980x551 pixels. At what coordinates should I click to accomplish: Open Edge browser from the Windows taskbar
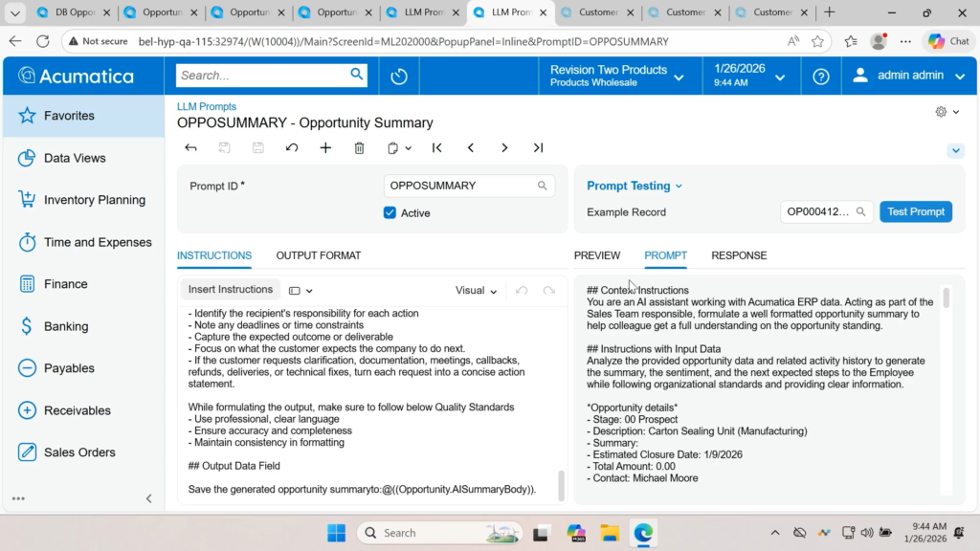click(x=642, y=533)
